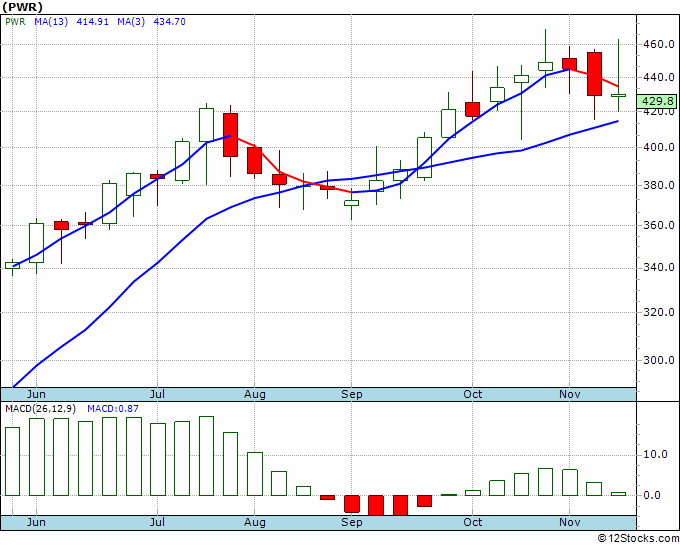The image size is (680, 546).
Task: Select the MA(13) value 414.91
Action: (92, 22)
